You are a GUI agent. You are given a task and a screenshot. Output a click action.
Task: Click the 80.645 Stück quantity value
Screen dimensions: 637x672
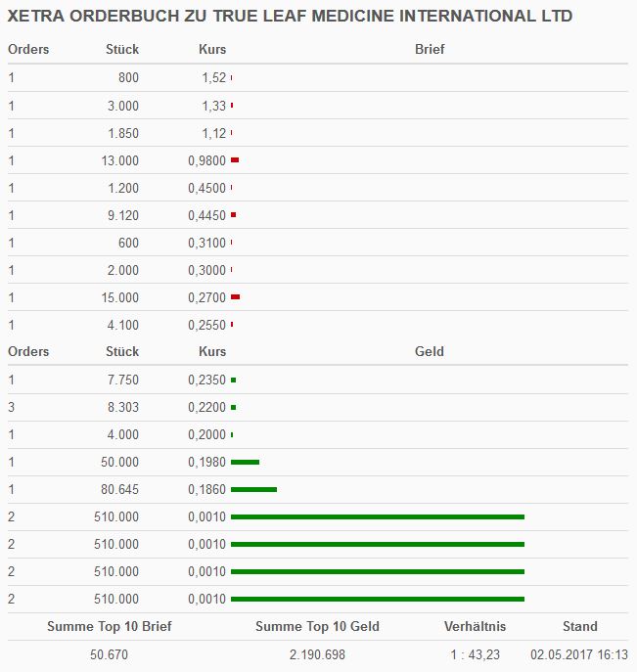pyautogui.click(x=120, y=489)
